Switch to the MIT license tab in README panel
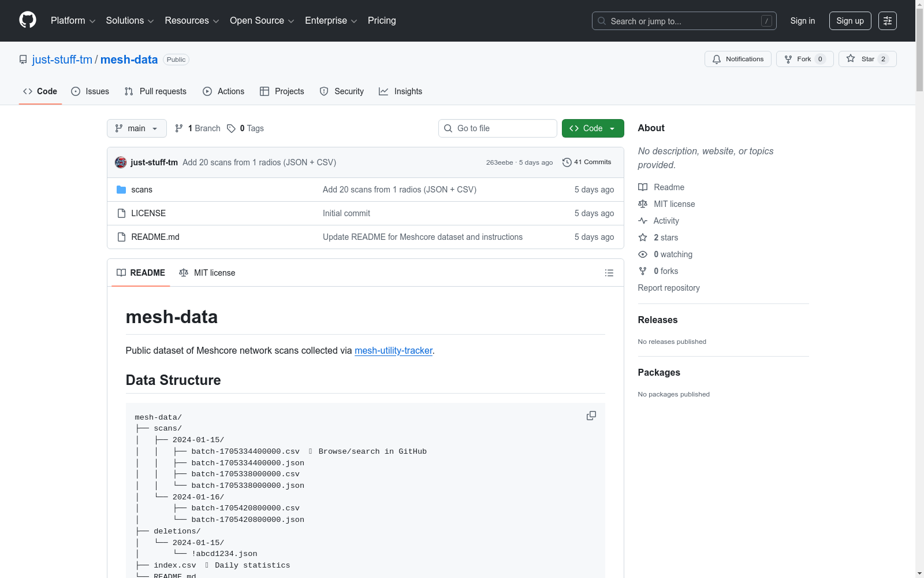The height and width of the screenshot is (578, 924). pos(207,273)
